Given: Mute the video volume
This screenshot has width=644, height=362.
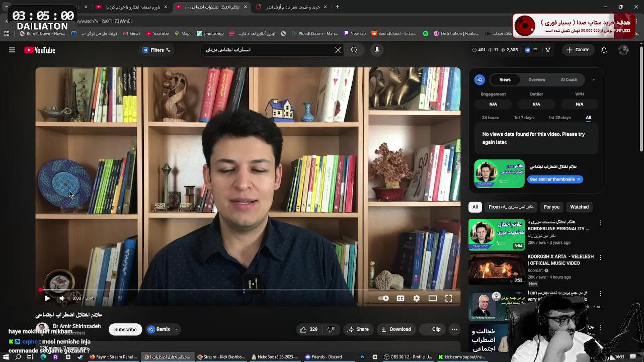Looking at the screenshot, I should (x=62, y=298).
